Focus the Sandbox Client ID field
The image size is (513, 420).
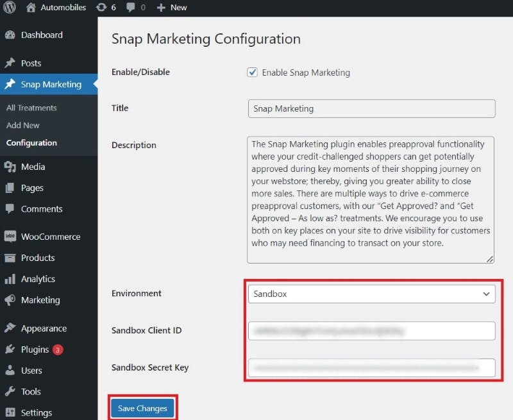(x=371, y=331)
